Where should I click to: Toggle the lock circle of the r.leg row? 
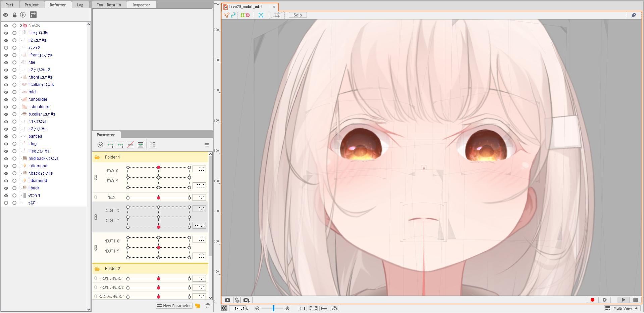coord(14,144)
